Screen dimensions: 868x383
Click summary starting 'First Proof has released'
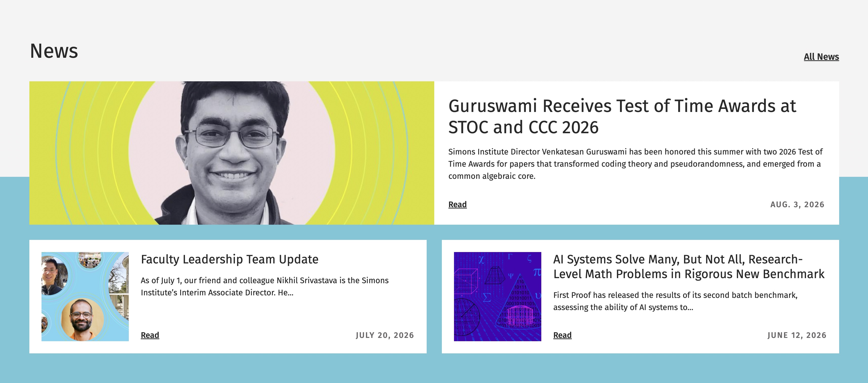point(675,301)
